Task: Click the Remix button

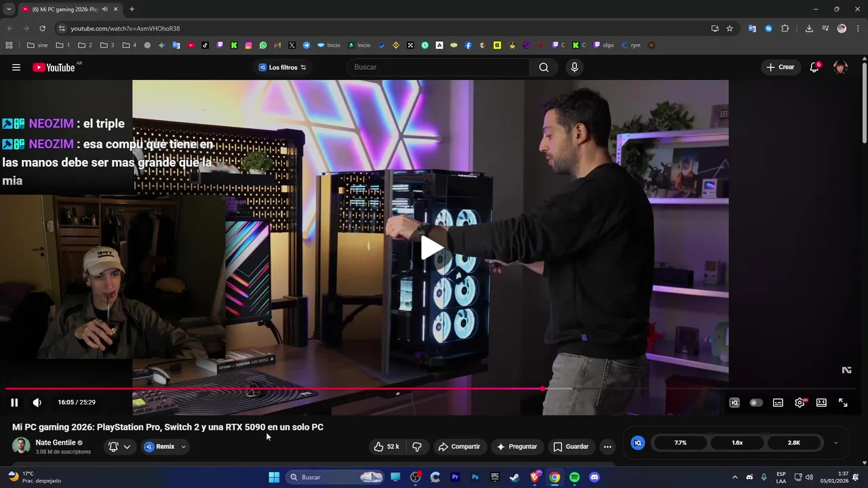Action: pyautogui.click(x=159, y=447)
